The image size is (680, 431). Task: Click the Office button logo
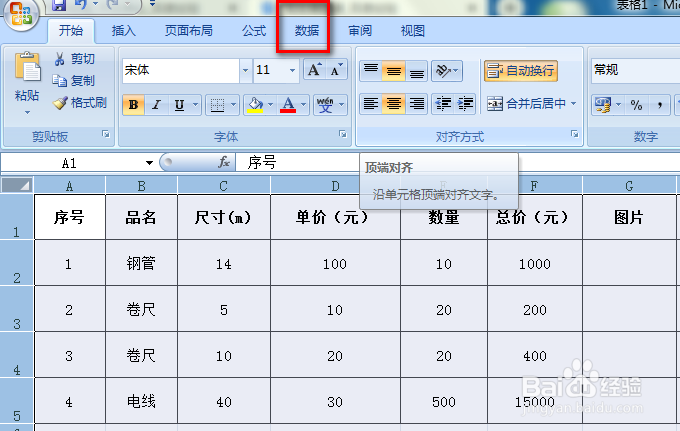tap(20, 13)
